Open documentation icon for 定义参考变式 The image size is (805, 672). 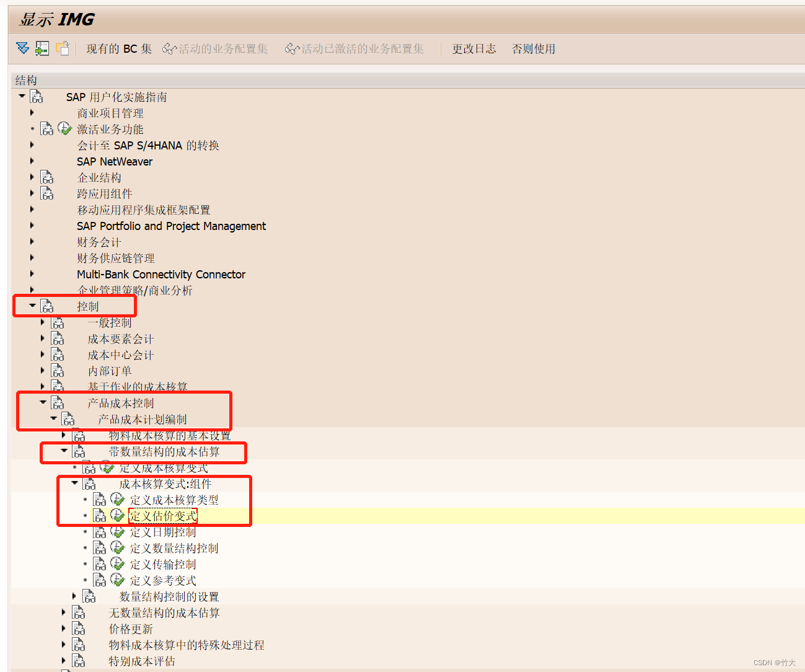tap(100, 580)
